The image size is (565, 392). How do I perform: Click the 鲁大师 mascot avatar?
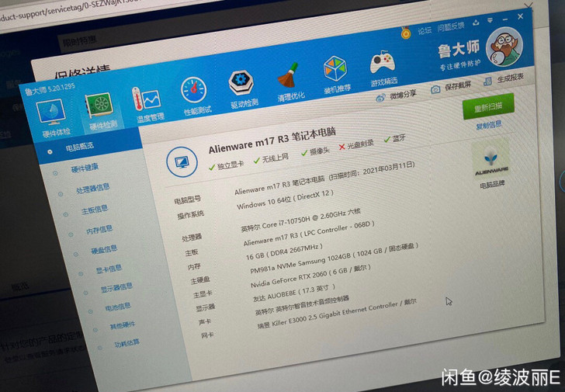(504, 47)
